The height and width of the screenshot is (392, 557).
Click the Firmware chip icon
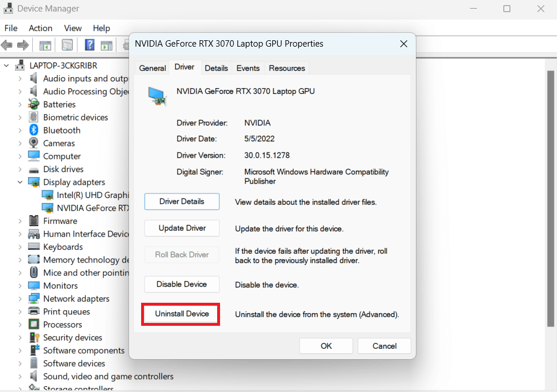pyautogui.click(x=34, y=221)
